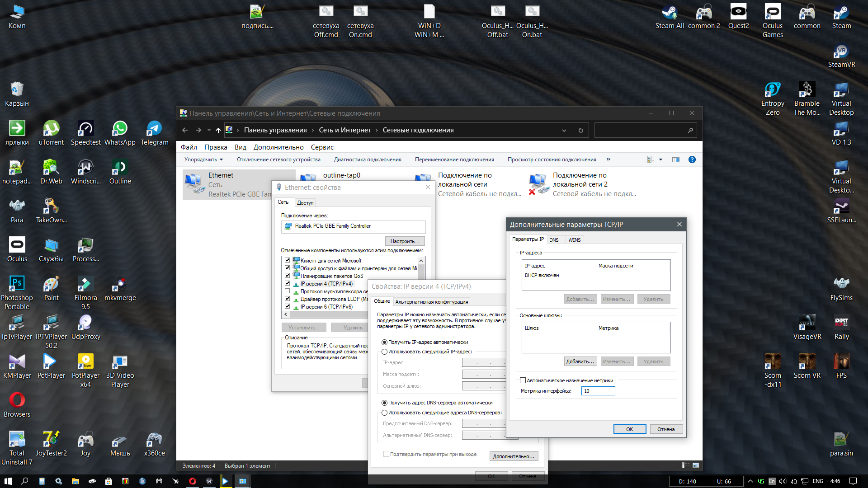Image resolution: width=868 pixels, height=488 pixels.
Task: Click the Настроить adapter button
Action: point(405,241)
